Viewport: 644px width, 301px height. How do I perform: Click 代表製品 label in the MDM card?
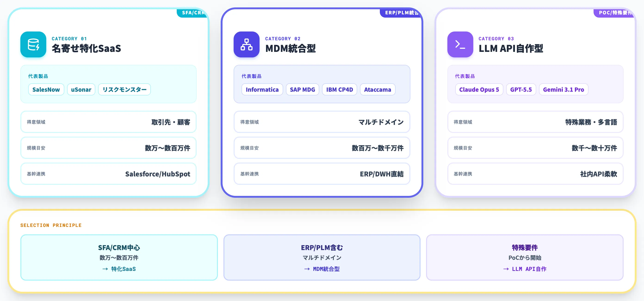(x=251, y=76)
